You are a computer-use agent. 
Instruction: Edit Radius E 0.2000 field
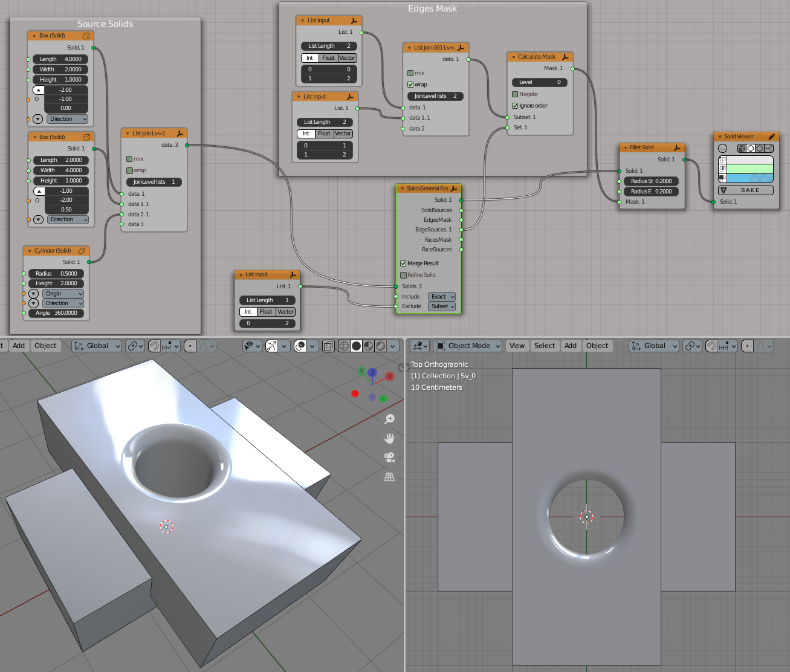coord(651,192)
